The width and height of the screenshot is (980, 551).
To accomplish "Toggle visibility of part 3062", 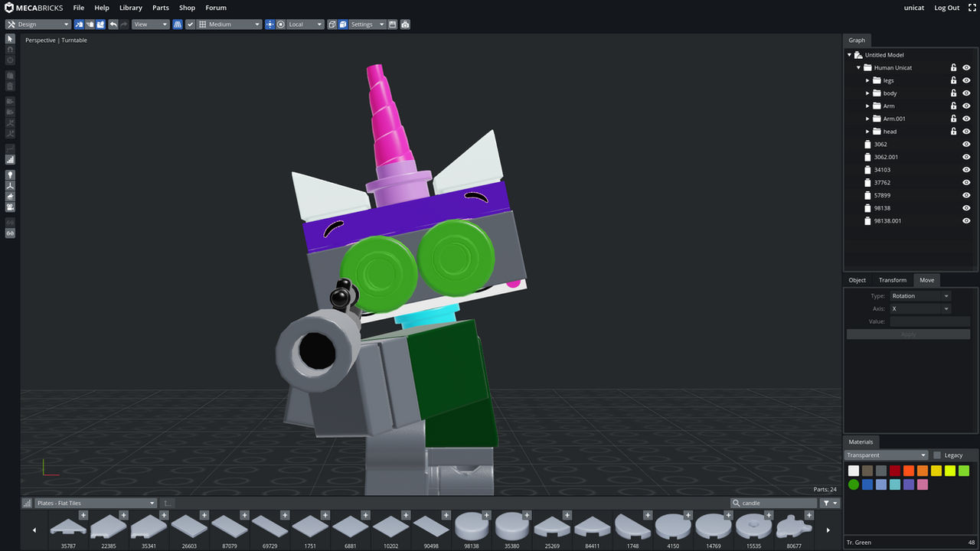I will (966, 144).
